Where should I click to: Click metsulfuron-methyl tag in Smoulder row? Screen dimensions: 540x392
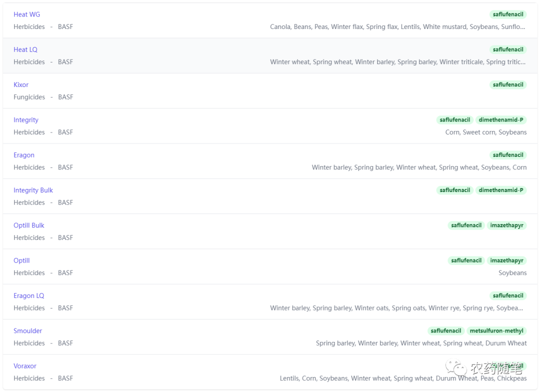pyautogui.click(x=496, y=330)
